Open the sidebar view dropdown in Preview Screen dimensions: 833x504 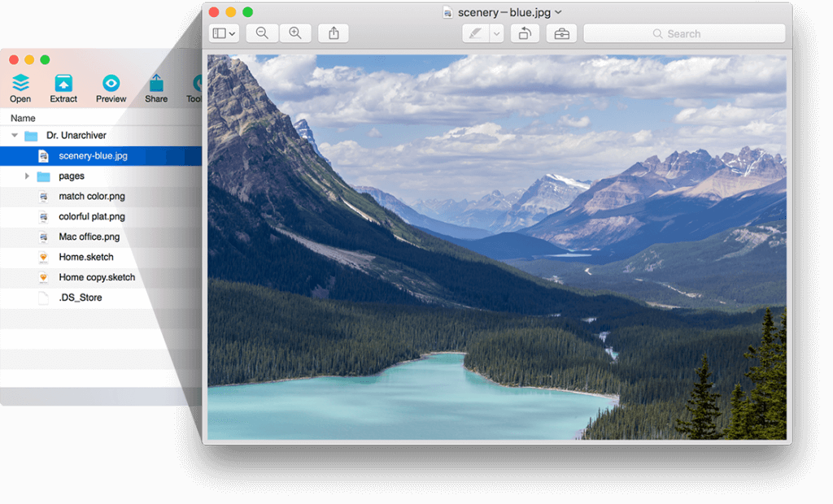click(x=224, y=33)
